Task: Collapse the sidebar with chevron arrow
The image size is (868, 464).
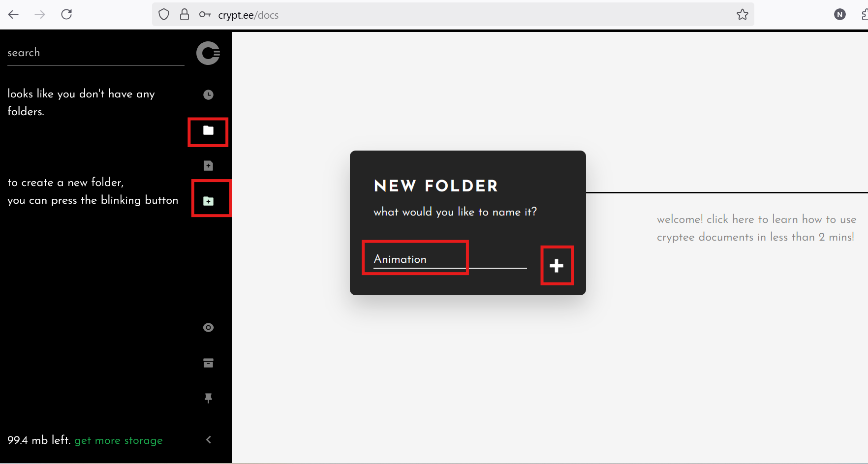Action: (209, 440)
